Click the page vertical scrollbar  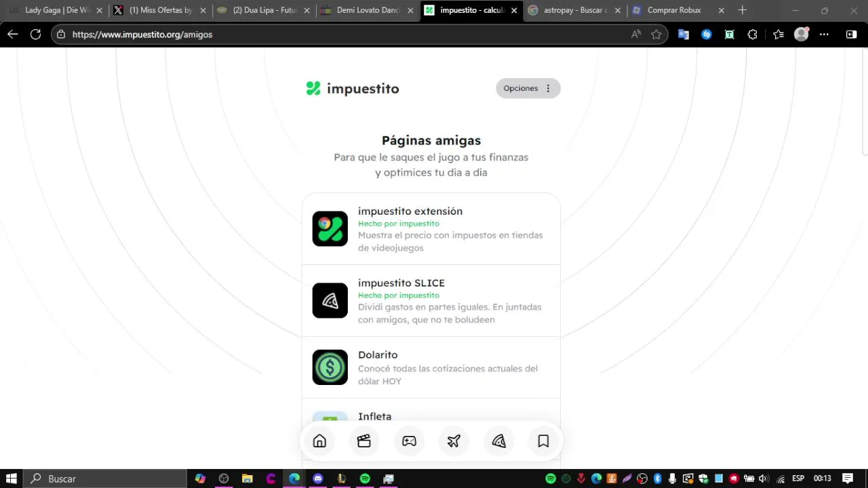coord(865,102)
